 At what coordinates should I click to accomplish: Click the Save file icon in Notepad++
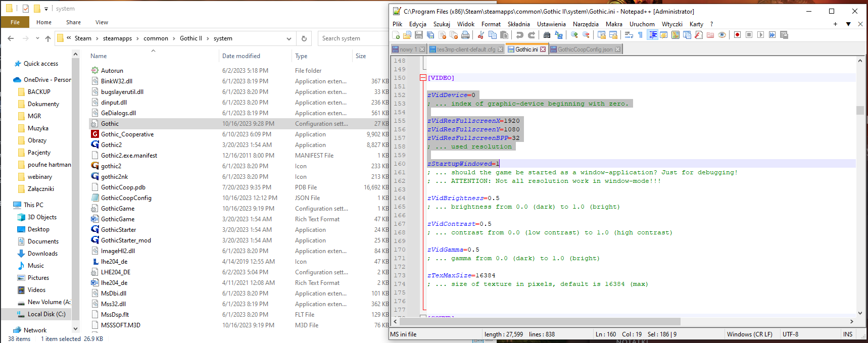[419, 35]
